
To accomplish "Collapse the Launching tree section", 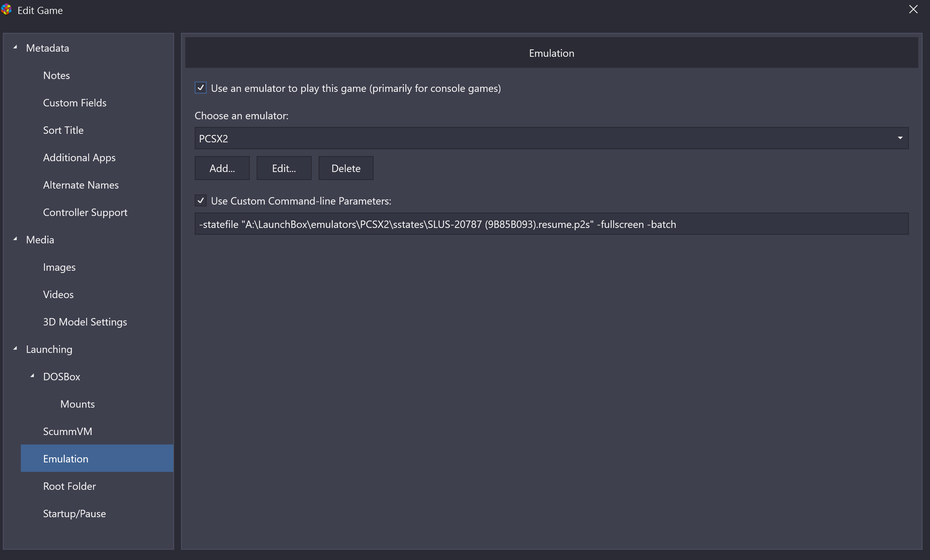I will pyautogui.click(x=15, y=348).
